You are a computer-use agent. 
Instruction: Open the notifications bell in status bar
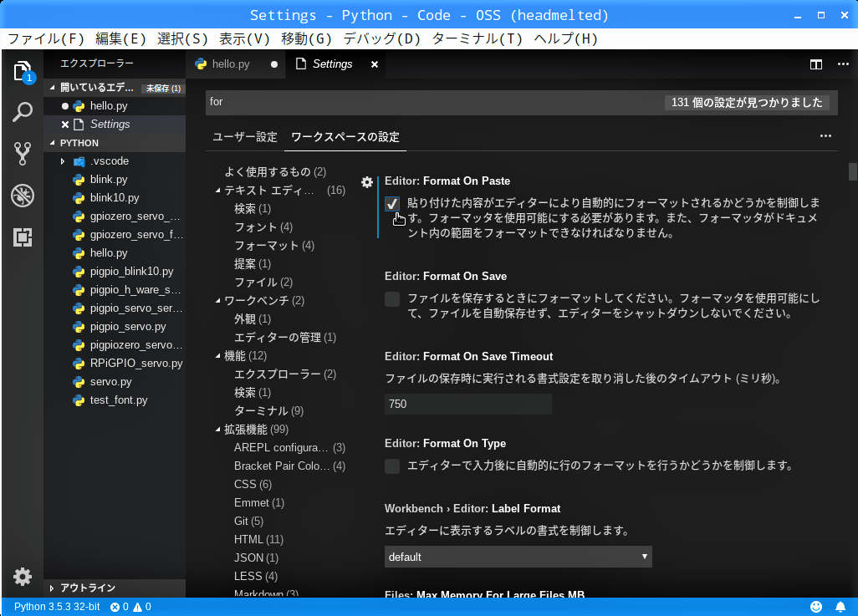pyautogui.click(x=840, y=607)
